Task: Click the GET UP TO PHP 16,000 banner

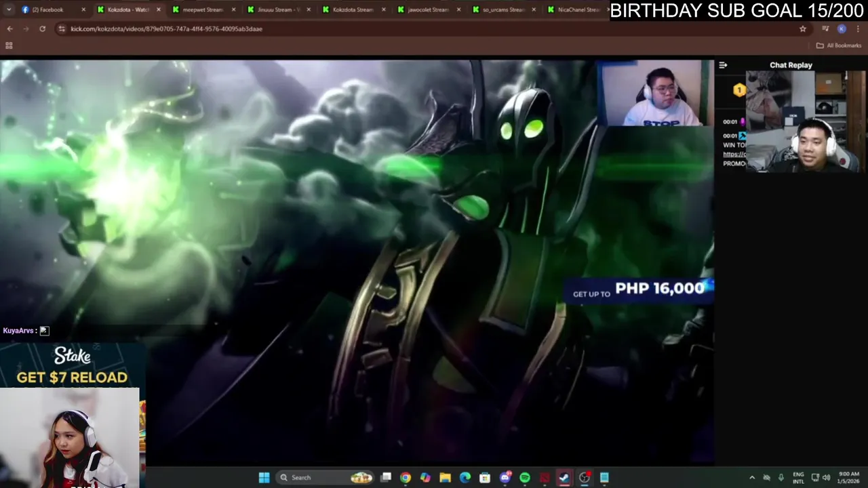Action: point(638,289)
